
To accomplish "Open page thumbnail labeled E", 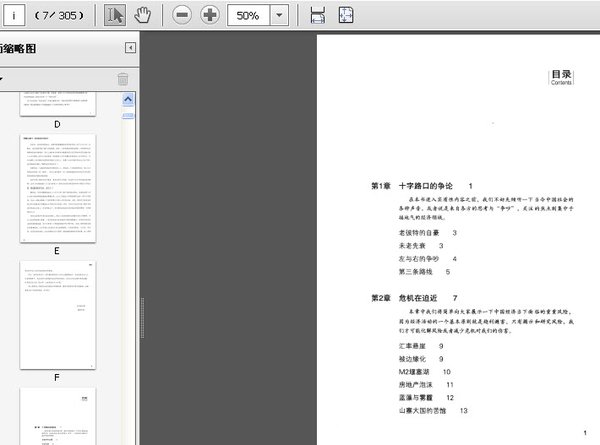I will pos(57,187).
